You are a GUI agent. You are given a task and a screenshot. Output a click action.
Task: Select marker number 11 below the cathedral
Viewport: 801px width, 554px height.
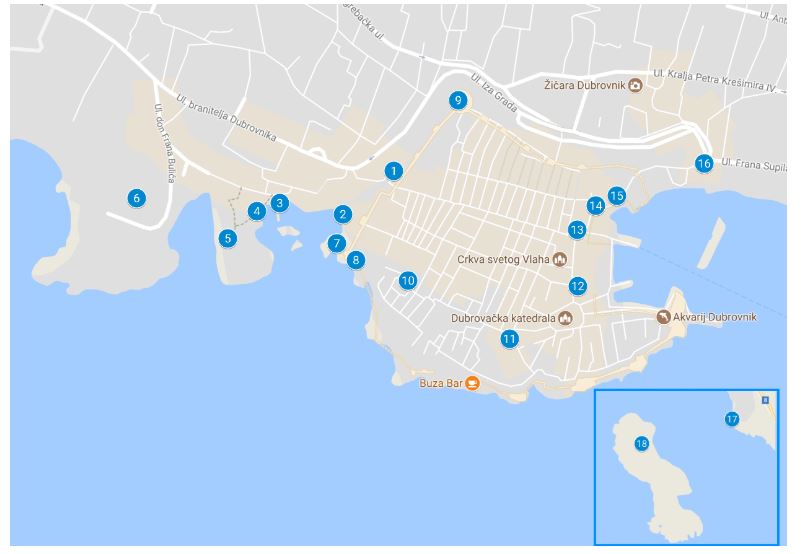pos(509,339)
